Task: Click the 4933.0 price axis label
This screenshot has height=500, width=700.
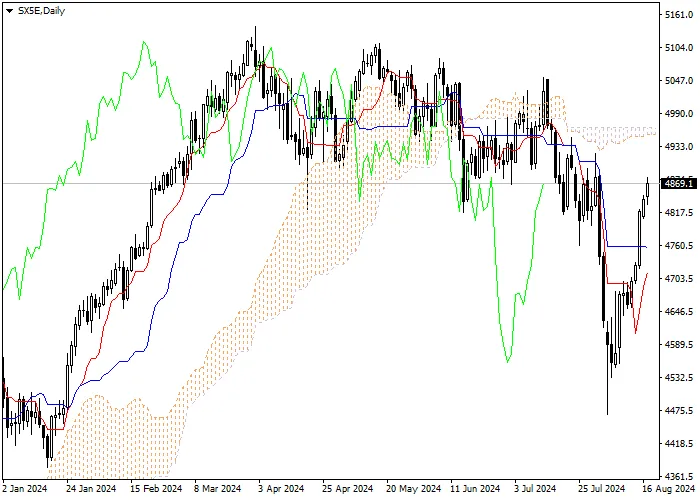Action: click(679, 147)
